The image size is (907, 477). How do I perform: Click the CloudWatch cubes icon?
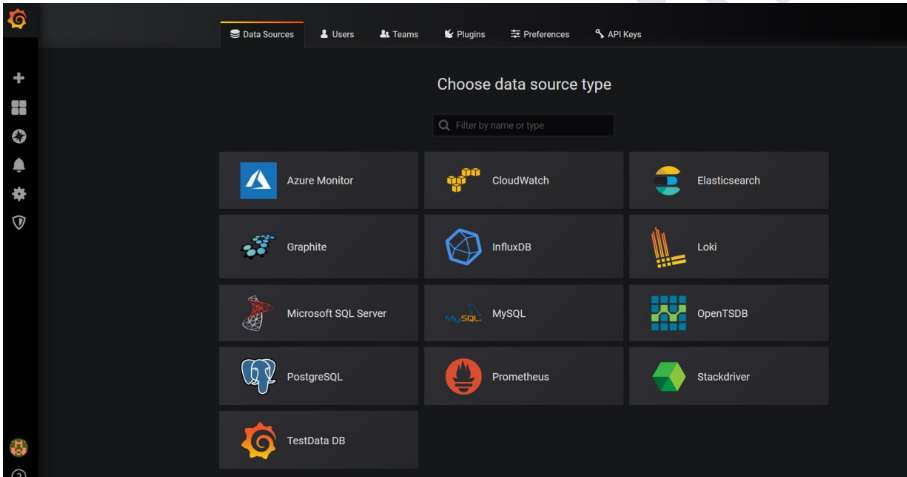click(463, 180)
